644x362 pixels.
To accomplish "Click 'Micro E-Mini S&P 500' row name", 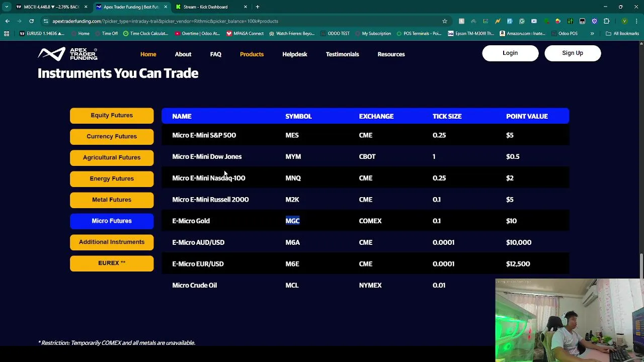I will (x=204, y=135).
